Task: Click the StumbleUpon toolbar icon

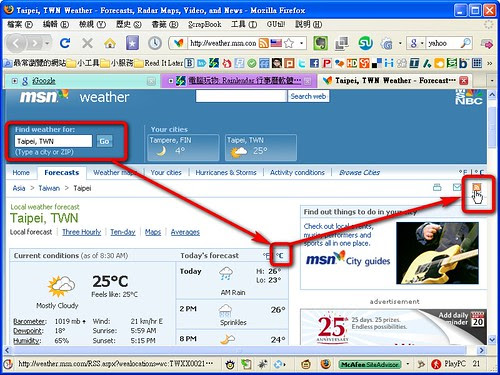Action: tap(365, 43)
